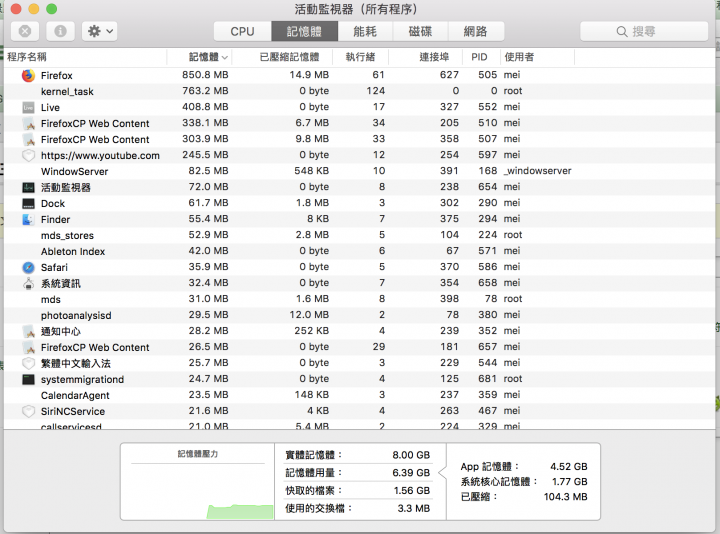The image size is (720, 534).
Task: Toggle sort order on 記憶體 column header
Action: [x=199, y=57]
